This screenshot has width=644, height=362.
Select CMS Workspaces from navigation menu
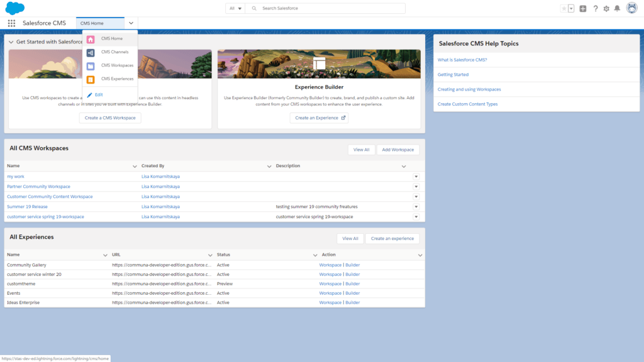click(110, 65)
